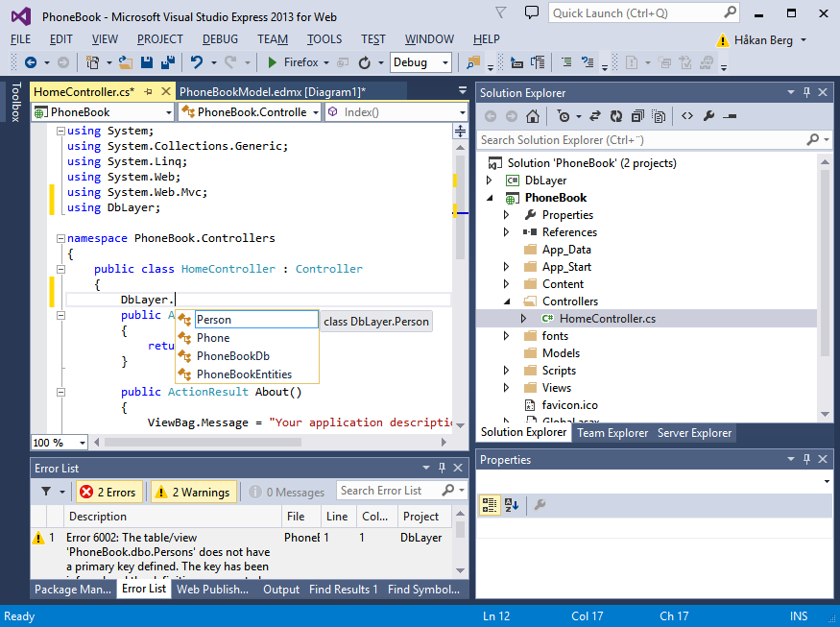This screenshot has height=627, width=840.
Task: Click the Save All toolbar icon
Action: 168,62
